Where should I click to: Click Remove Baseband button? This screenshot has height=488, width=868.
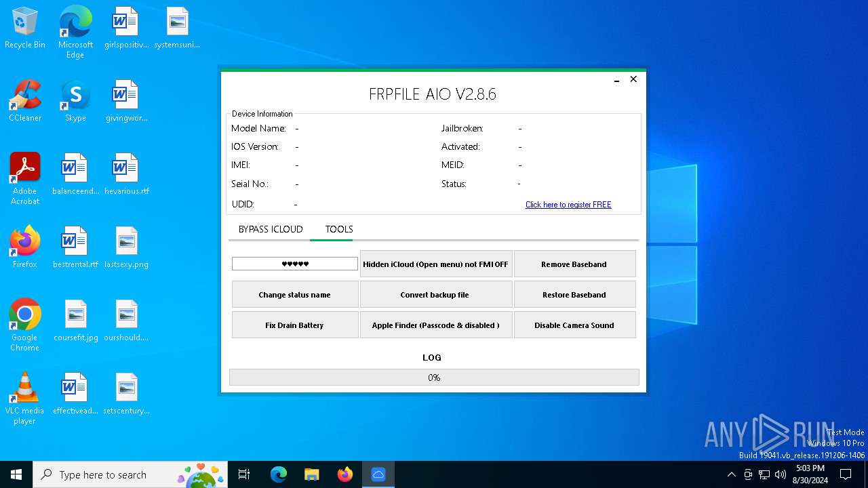point(574,264)
